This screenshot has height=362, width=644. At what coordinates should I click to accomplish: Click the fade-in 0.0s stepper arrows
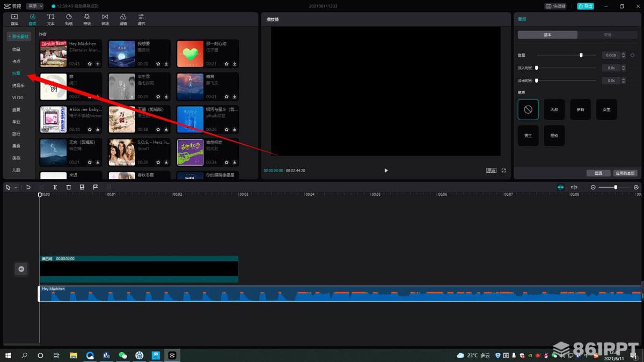(x=623, y=68)
